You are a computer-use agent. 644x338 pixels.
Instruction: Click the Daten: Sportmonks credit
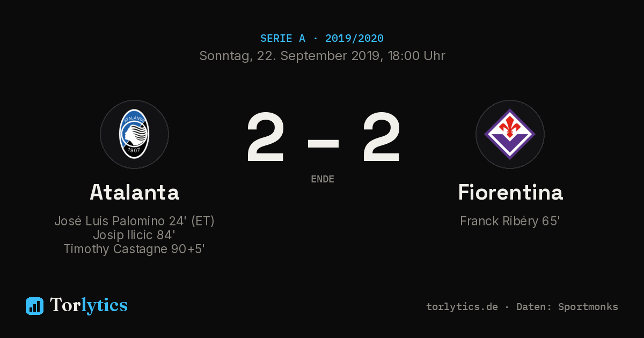(x=567, y=307)
